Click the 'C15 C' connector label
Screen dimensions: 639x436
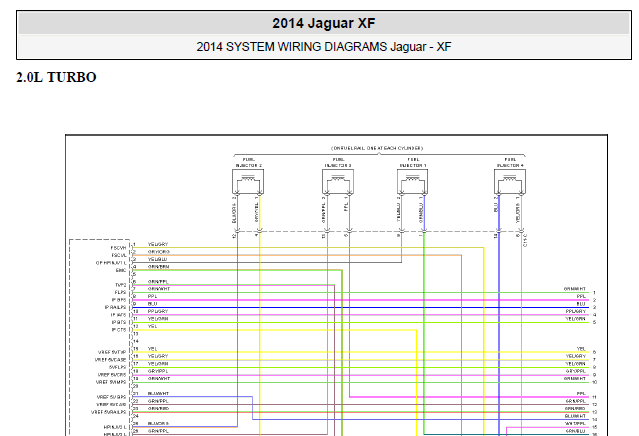[x=525, y=240]
